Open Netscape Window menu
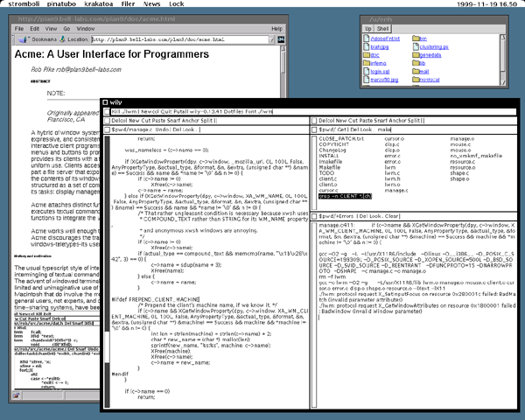Screen dimensions: 525x420 click(x=86, y=29)
